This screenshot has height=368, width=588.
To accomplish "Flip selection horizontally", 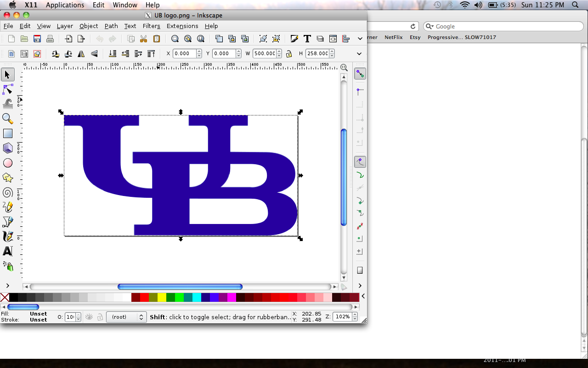I will 81,53.
